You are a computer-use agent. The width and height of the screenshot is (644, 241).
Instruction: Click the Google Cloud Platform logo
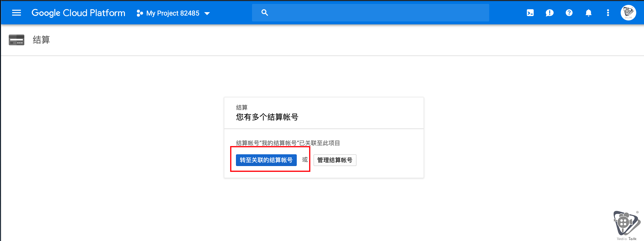(x=78, y=13)
